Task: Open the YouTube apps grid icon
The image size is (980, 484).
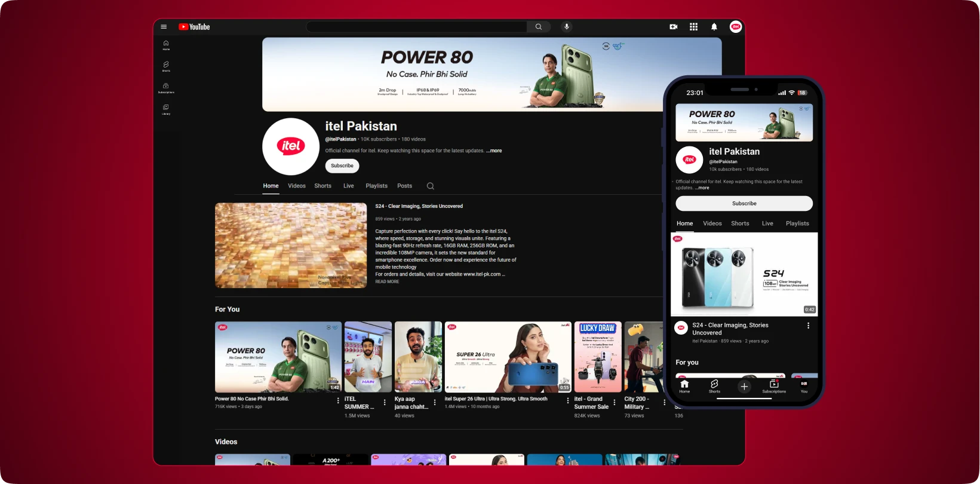Action: point(693,27)
